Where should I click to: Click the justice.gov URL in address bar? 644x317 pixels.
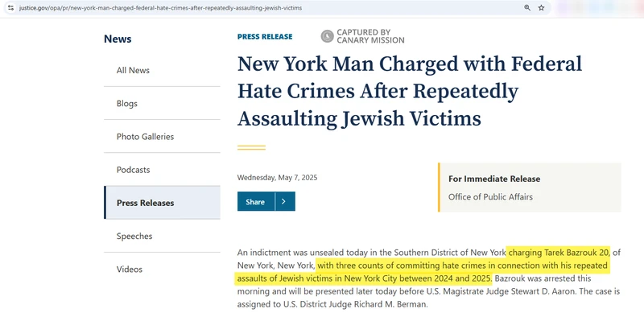point(160,8)
